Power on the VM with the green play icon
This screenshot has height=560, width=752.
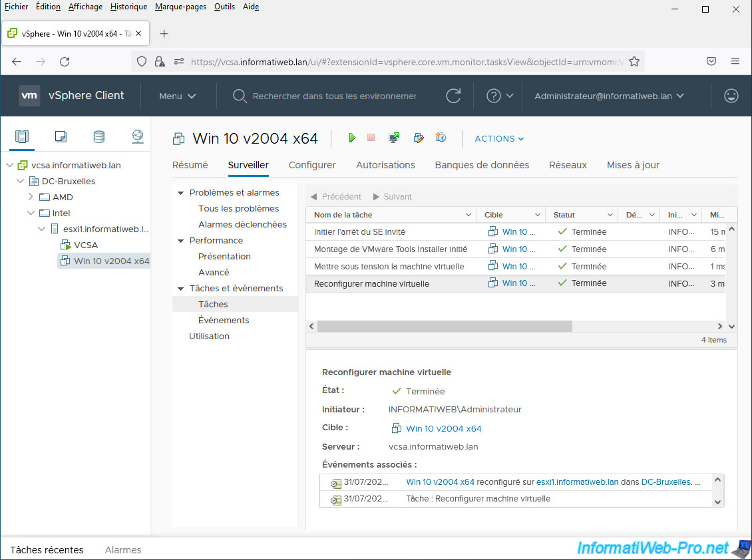coord(352,138)
